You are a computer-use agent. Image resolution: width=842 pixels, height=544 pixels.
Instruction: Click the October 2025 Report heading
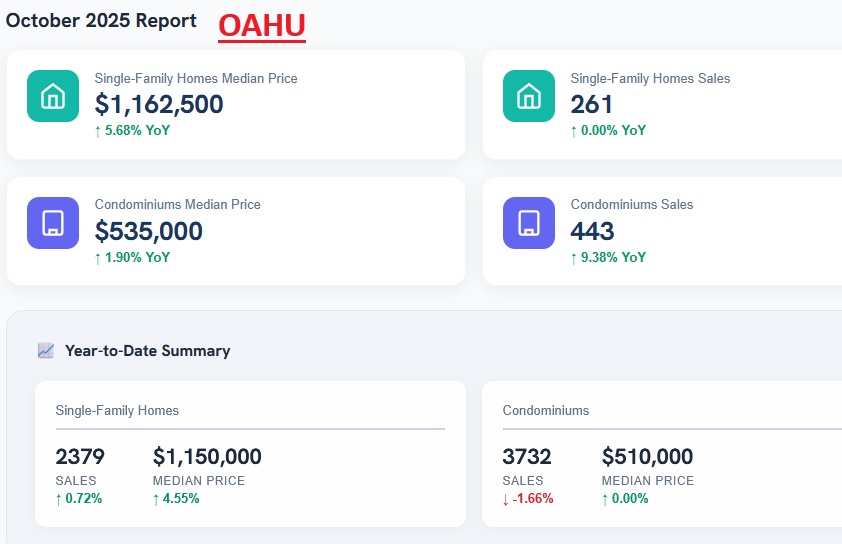coord(102,21)
